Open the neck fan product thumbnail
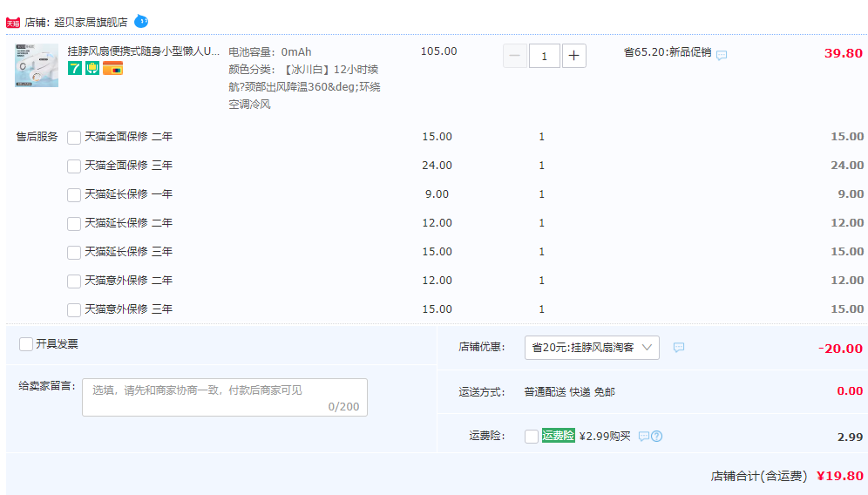Screen dimensions: 868x495 pos(37,65)
